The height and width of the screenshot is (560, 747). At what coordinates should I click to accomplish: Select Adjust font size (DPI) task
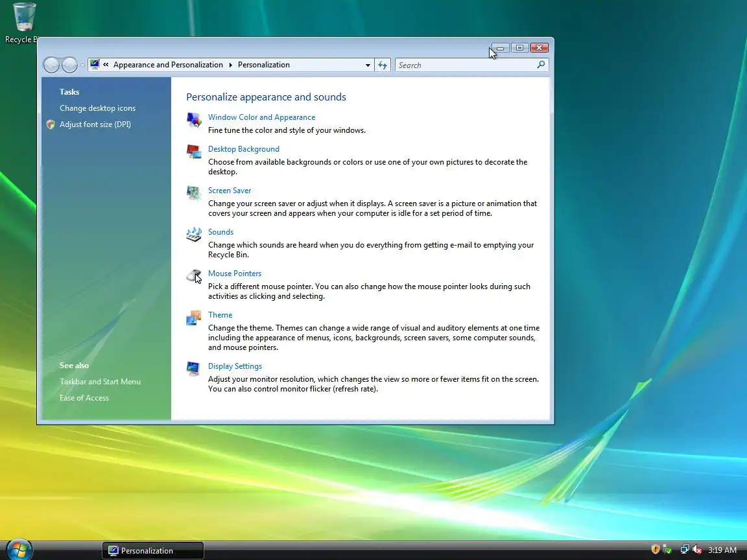[x=95, y=124]
